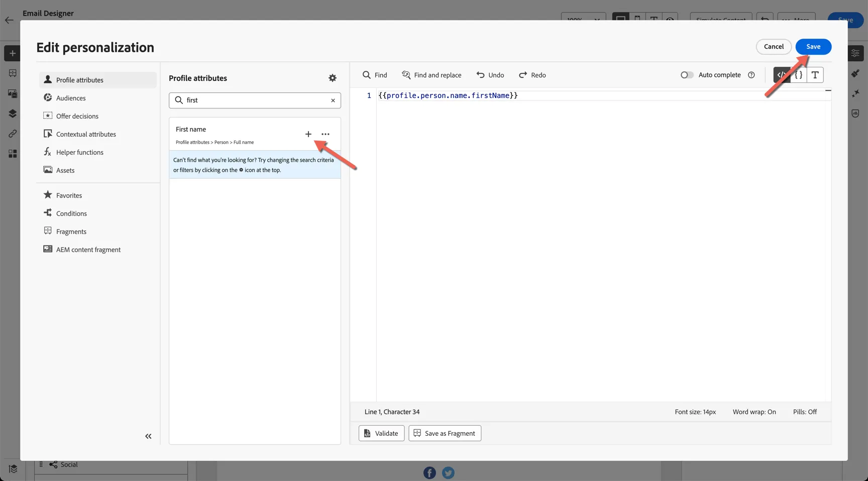Open Assets section
Image resolution: width=868 pixels, height=481 pixels.
(x=98, y=170)
